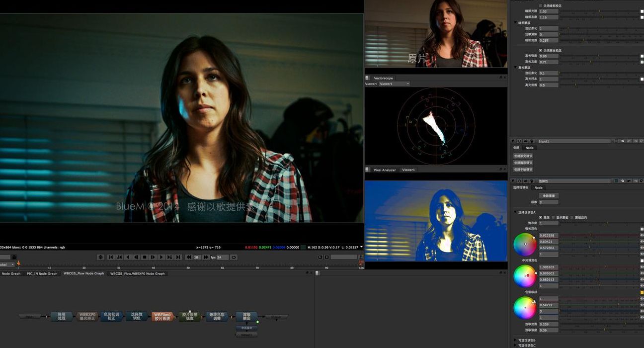Click the freeze (snowflake) icon in playback bar
Screen dimensions: 644x348
point(100,257)
